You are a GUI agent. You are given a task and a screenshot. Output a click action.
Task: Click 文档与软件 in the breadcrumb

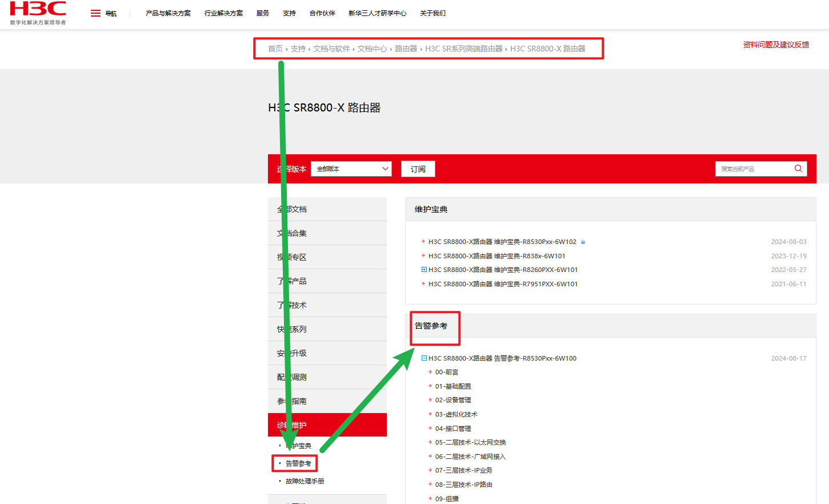(331, 49)
